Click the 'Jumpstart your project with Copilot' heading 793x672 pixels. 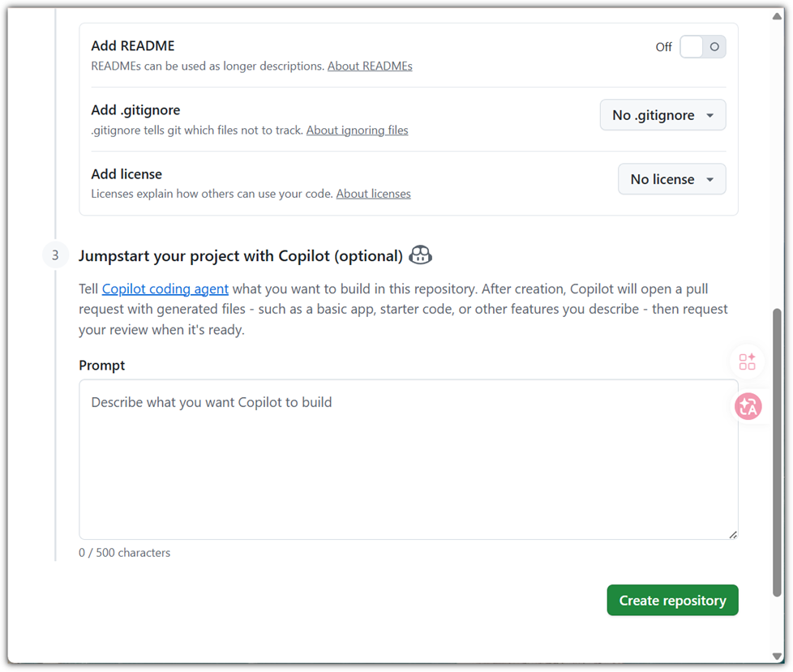[x=241, y=256]
